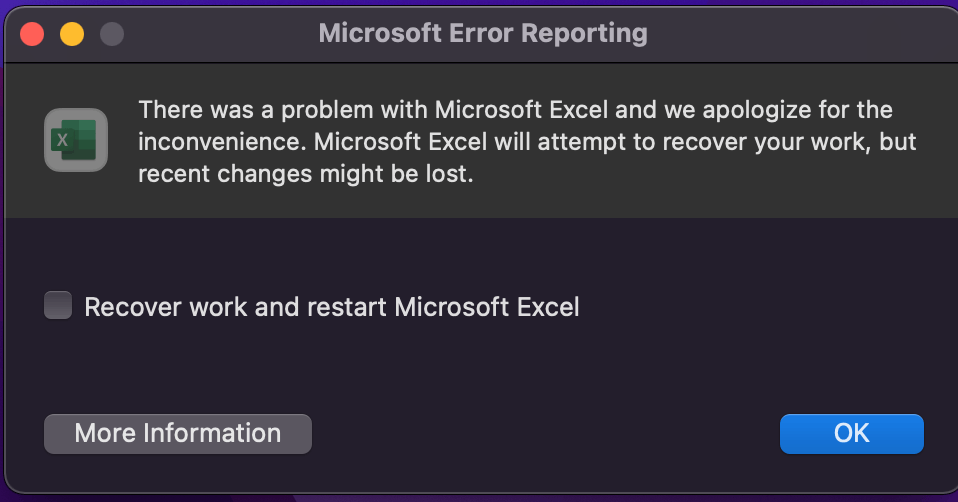Close the Microsoft Error Reporting window

coord(32,34)
